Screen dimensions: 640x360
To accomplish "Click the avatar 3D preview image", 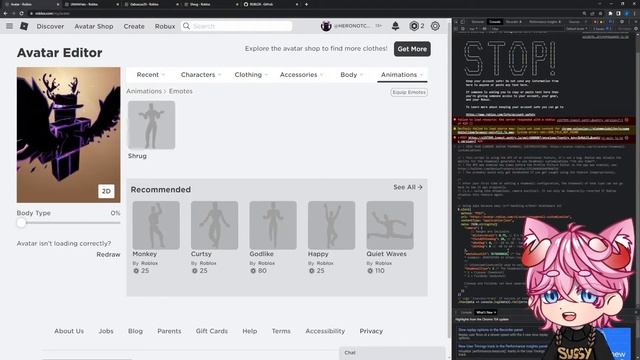I will (x=69, y=135).
